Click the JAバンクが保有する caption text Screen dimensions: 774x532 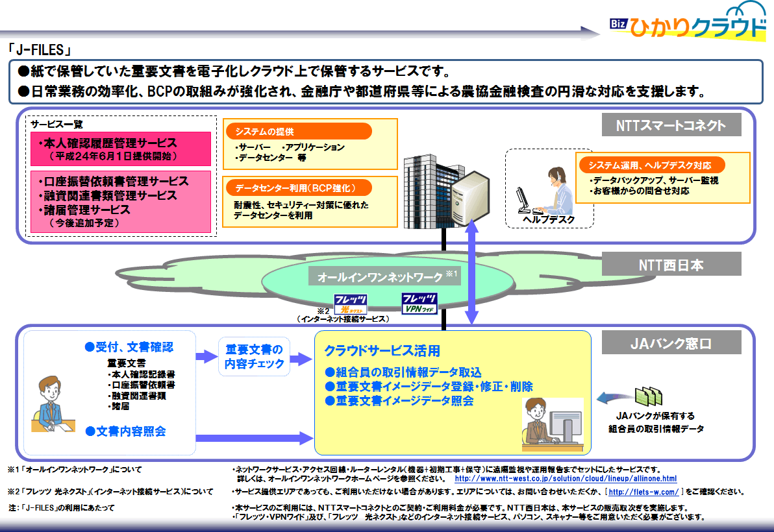click(x=656, y=416)
